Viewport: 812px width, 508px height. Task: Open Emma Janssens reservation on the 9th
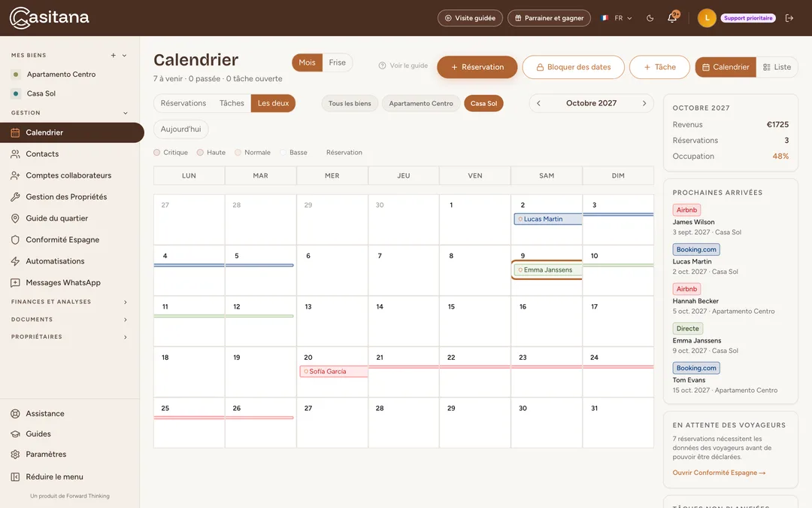click(548, 270)
